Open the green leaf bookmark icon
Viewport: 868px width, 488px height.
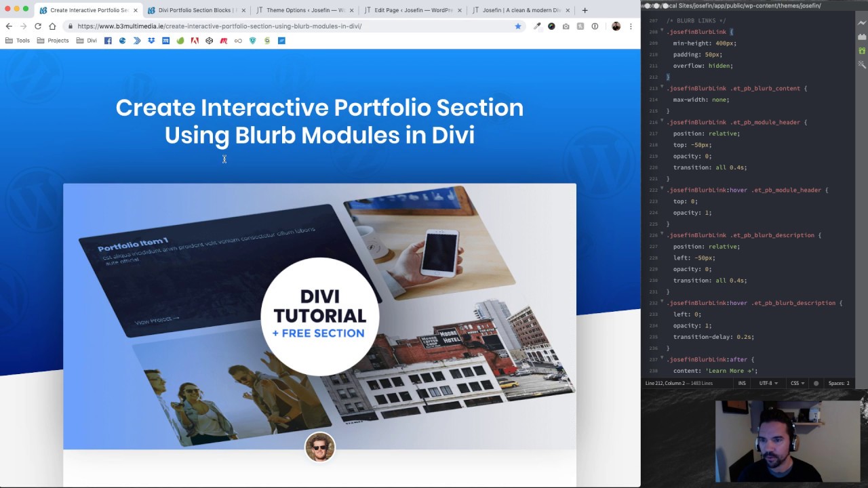180,41
